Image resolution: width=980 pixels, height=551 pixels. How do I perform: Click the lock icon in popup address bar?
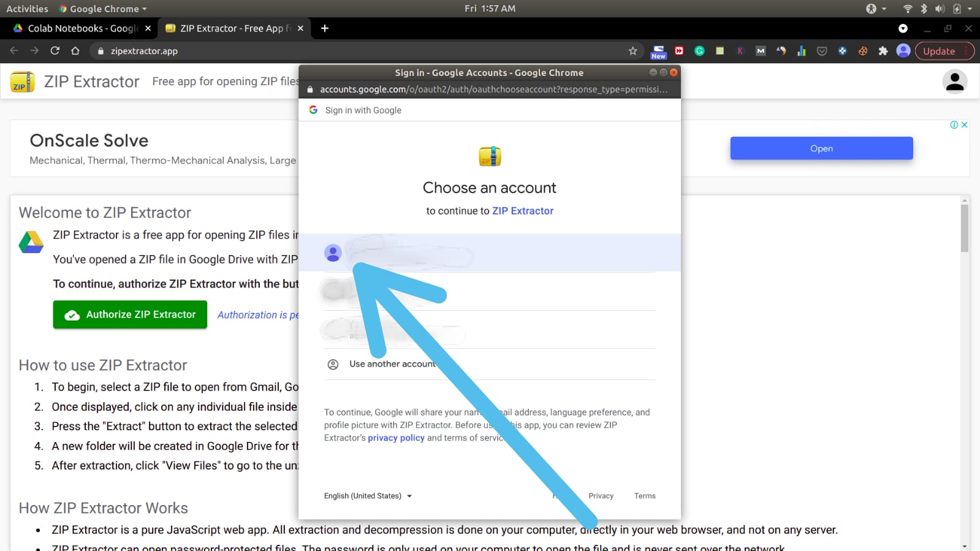(x=310, y=89)
